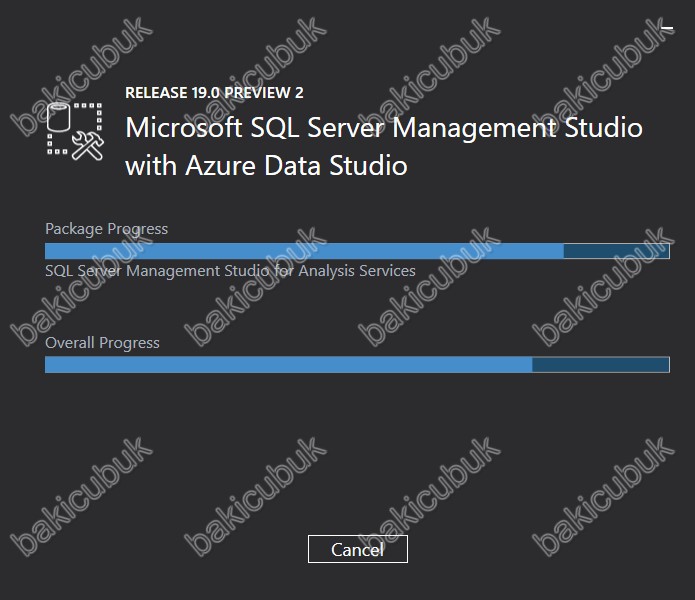Click the Microsoft SQL Server Management Studio title
Viewport: 695px width, 600px height.
384,128
